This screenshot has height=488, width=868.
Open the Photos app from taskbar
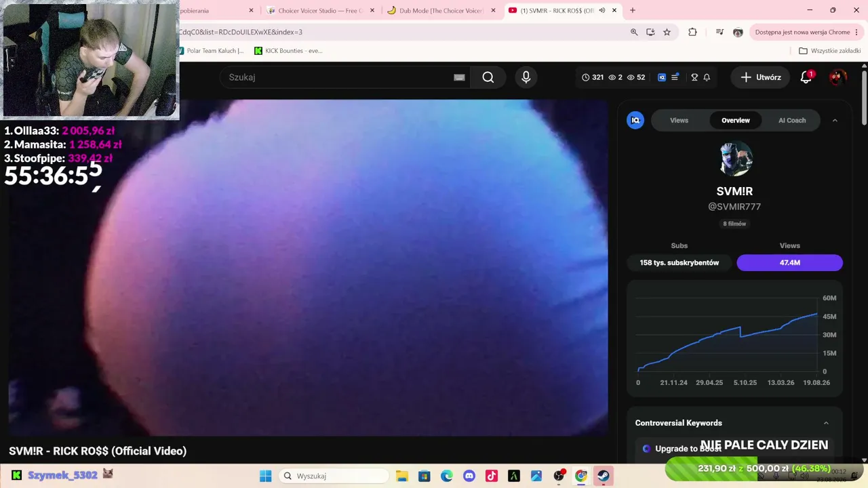point(536,476)
